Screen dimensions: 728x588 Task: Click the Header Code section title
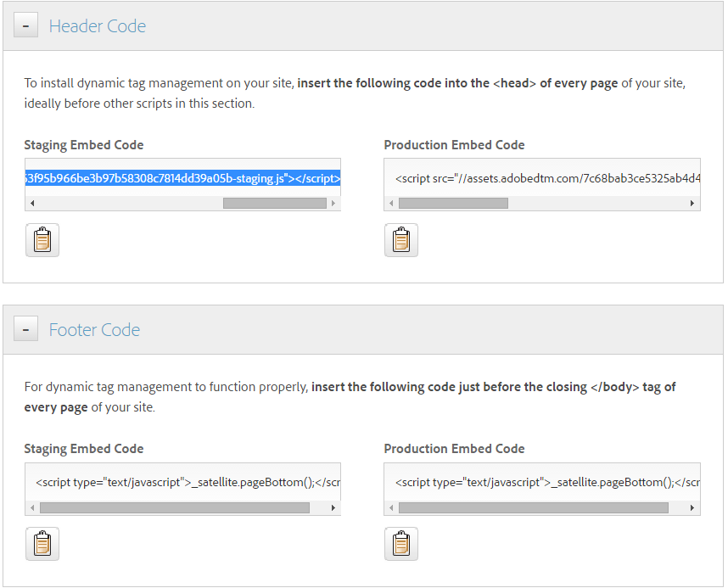(98, 26)
